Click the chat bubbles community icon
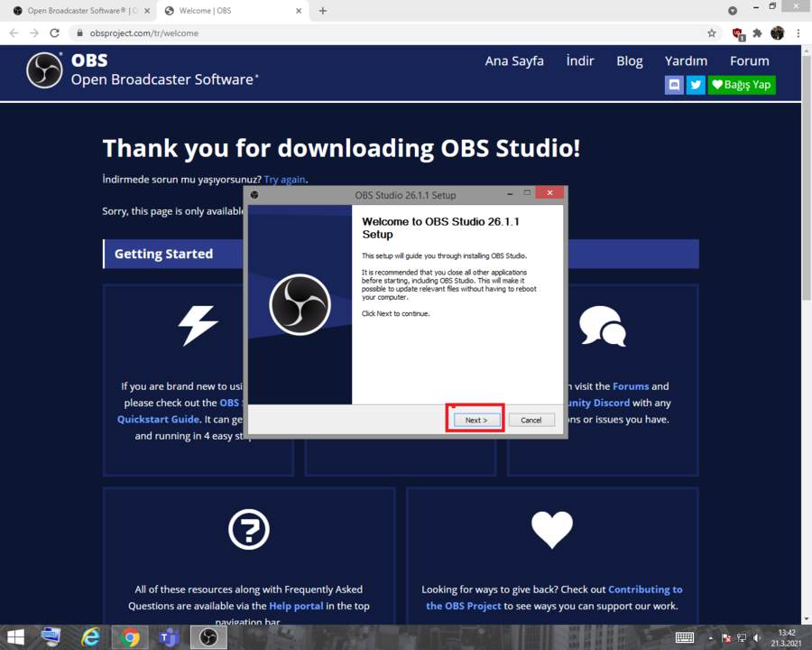The width and height of the screenshot is (812, 650). click(603, 326)
